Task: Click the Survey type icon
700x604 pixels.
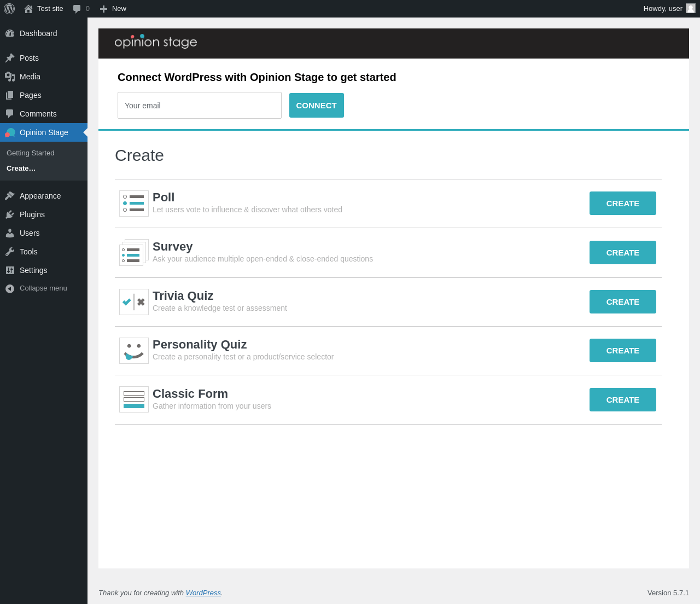Action: coord(134,253)
